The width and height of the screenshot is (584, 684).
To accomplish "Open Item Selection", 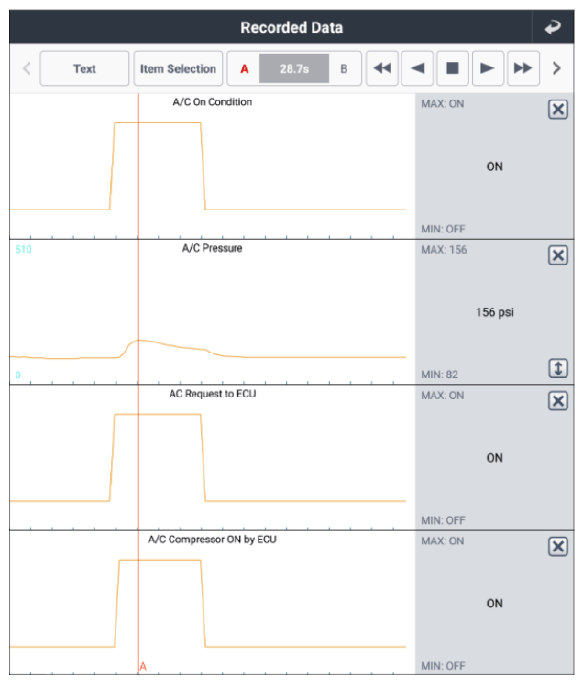I will pyautogui.click(x=178, y=68).
